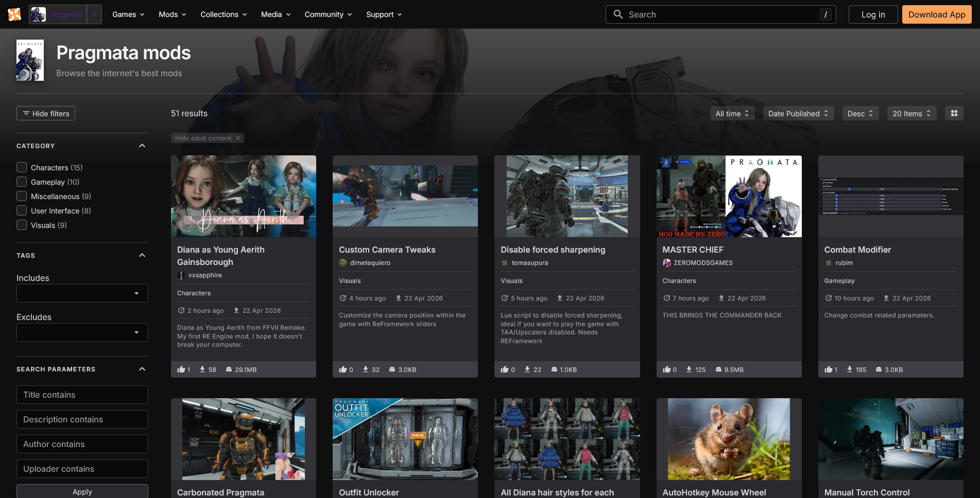The image size is (980, 498).
Task: Apply the search parameters
Action: tap(82, 491)
